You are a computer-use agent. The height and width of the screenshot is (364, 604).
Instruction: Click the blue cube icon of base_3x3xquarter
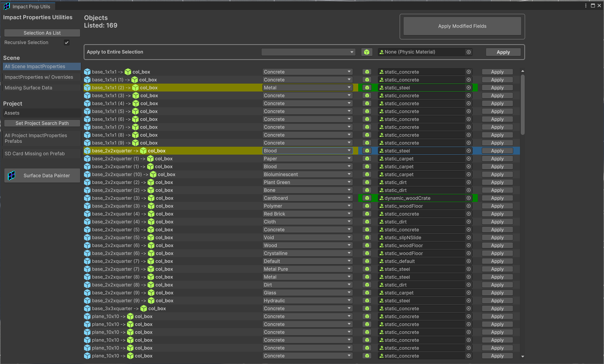87,308
